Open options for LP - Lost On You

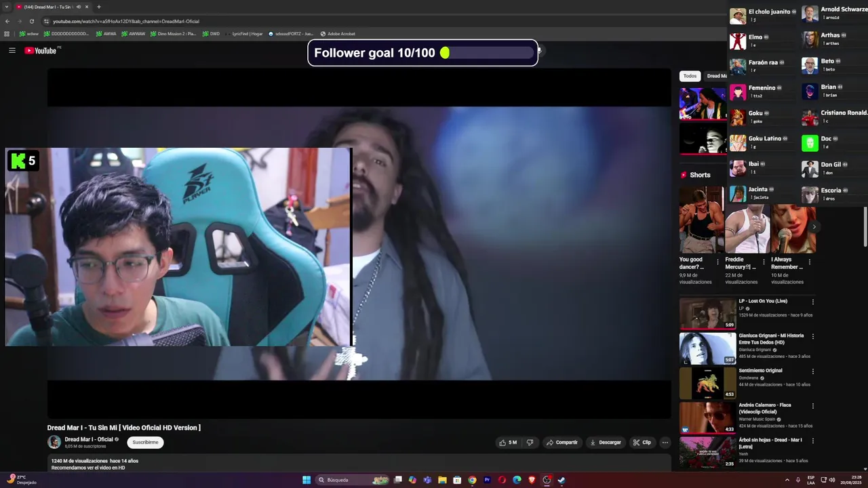[x=812, y=302]
